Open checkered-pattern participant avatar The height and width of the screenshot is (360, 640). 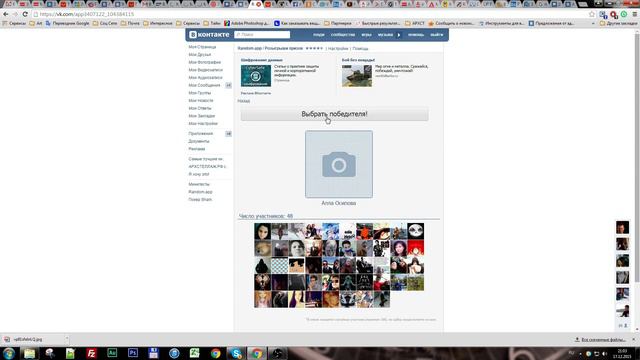point(280,265)
